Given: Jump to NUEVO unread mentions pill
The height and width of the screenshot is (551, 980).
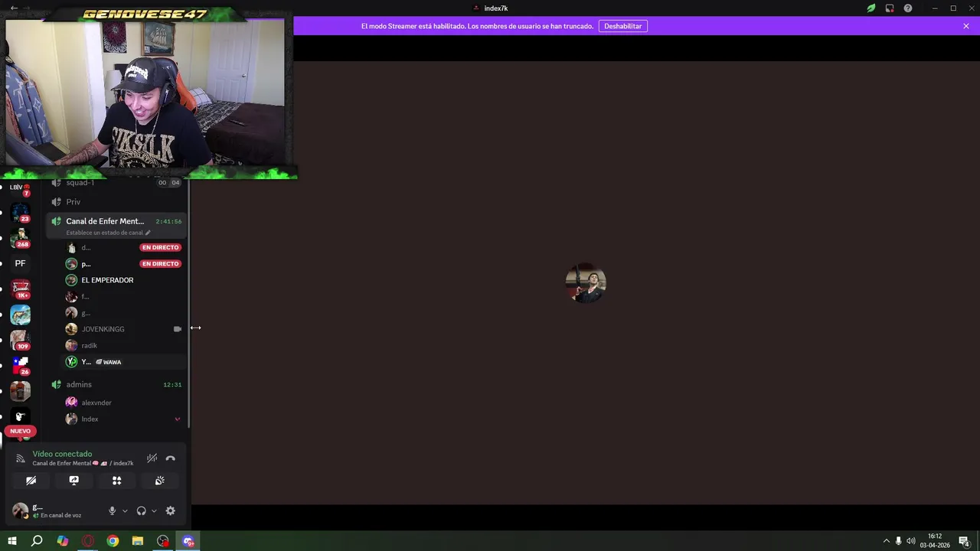Looking at the screenshot, I should coord(20,431).
